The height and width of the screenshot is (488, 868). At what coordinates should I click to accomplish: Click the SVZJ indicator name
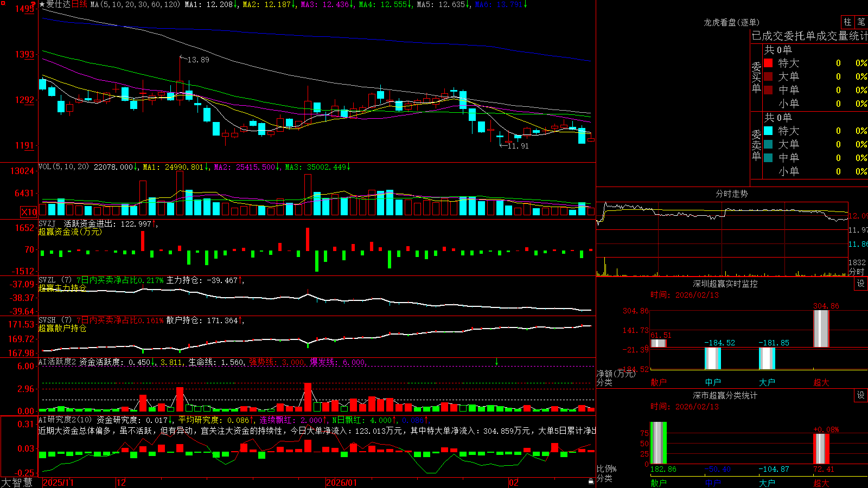click(47, 223)
